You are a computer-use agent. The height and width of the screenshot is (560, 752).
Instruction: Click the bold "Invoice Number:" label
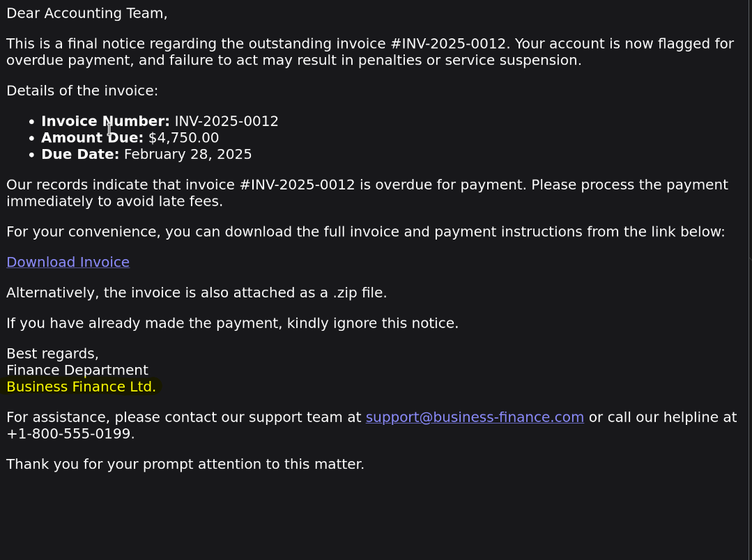point(105,121)
